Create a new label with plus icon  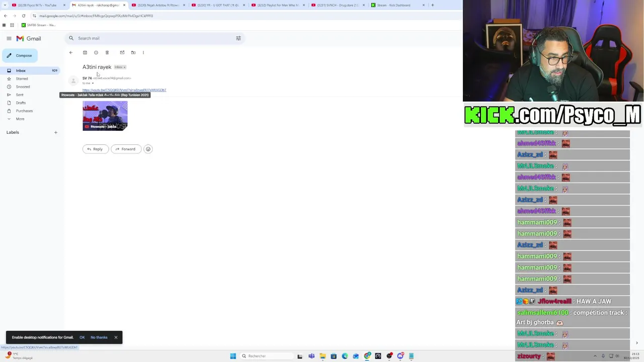(56, 132)
